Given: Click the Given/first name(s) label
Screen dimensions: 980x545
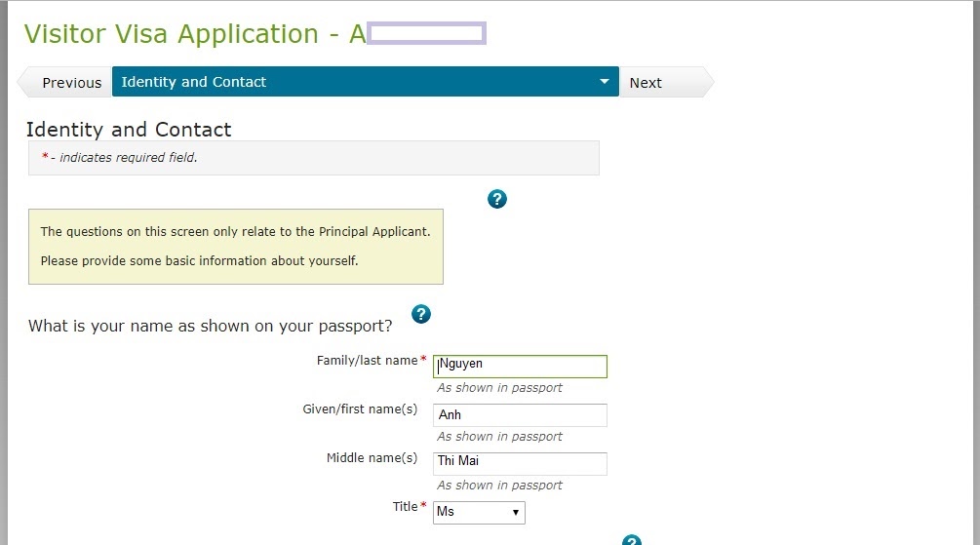Looking at the screenshot, I should (360, 409).
